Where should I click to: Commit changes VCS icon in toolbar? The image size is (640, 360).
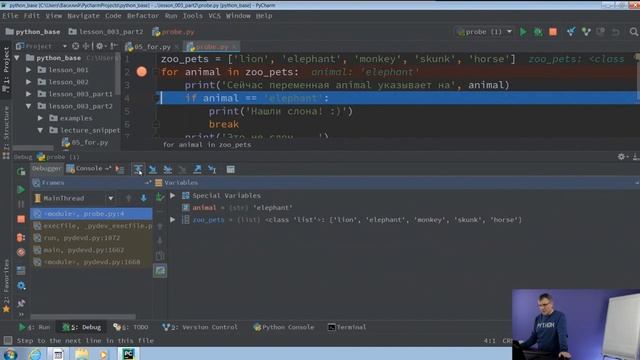click(586, 32)
